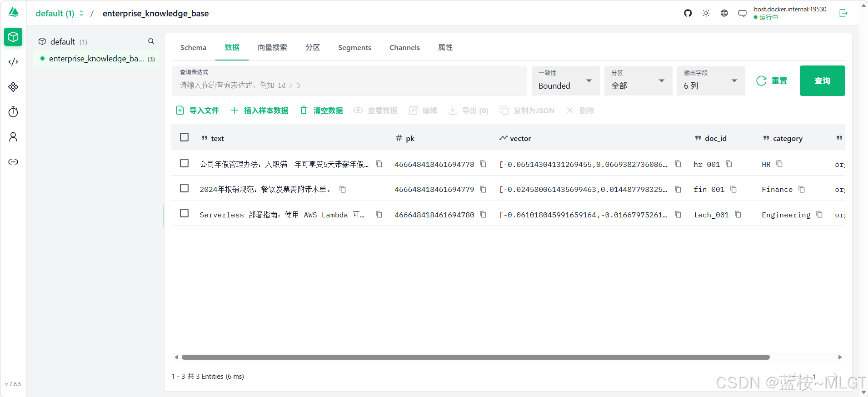Switch to the 数据 tab
The image size is (868, 397).
pyautogui.click(x=232, y=47)
